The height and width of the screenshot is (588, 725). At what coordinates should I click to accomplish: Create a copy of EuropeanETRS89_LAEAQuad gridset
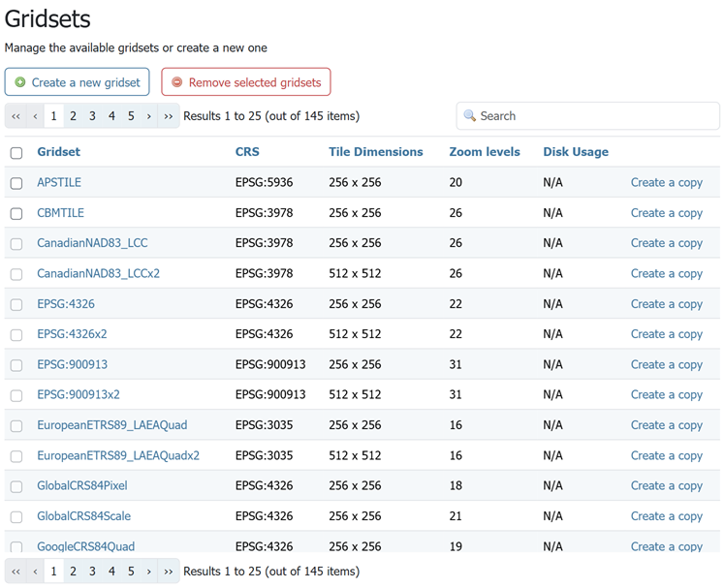(667, 425)
